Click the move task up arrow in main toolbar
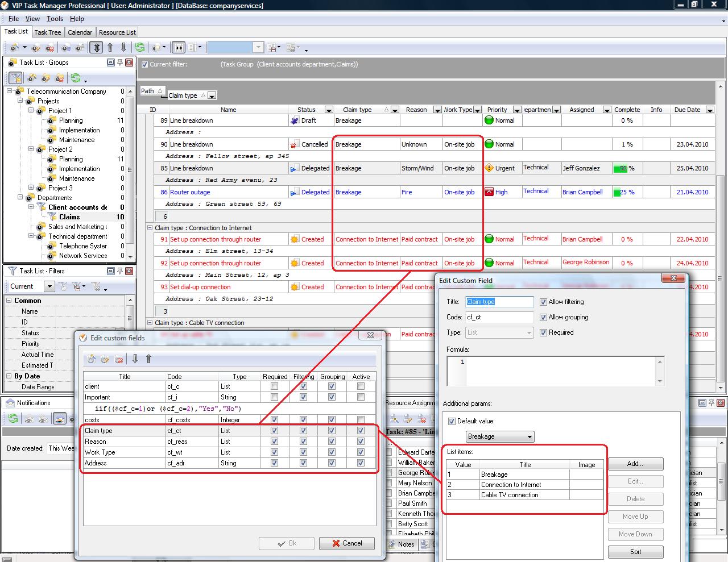Viewport: 728px width, 562px height. [110, 48]
